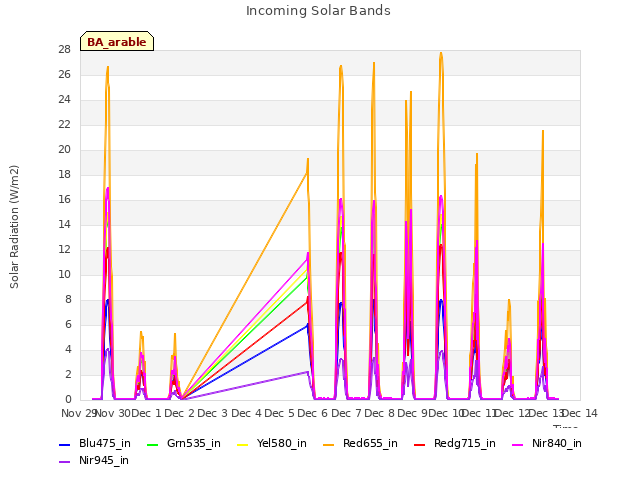Click the purple Nir945_in legend swatch
This screenshot has height=480, width=640.
pyautogui.click(x=65, y=462)
